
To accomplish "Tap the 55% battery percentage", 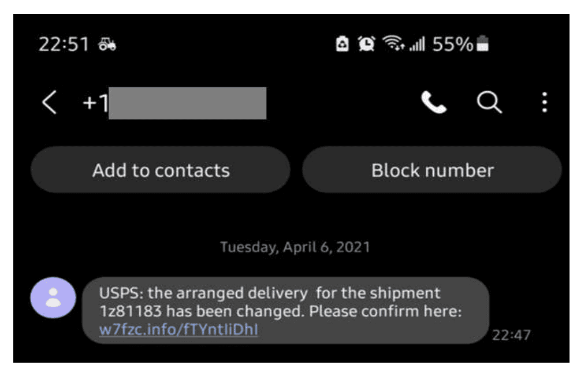I will pyautogui.click(x=452, y=44).
